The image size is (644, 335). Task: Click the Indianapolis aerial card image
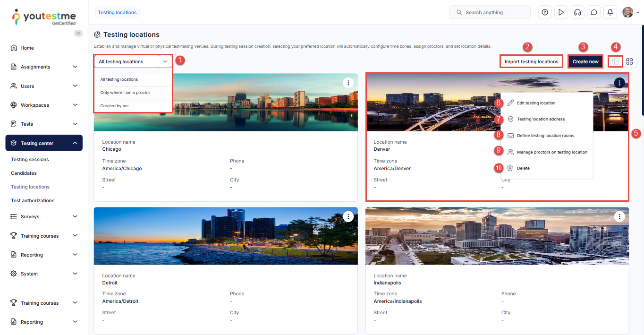pos(497,236)
